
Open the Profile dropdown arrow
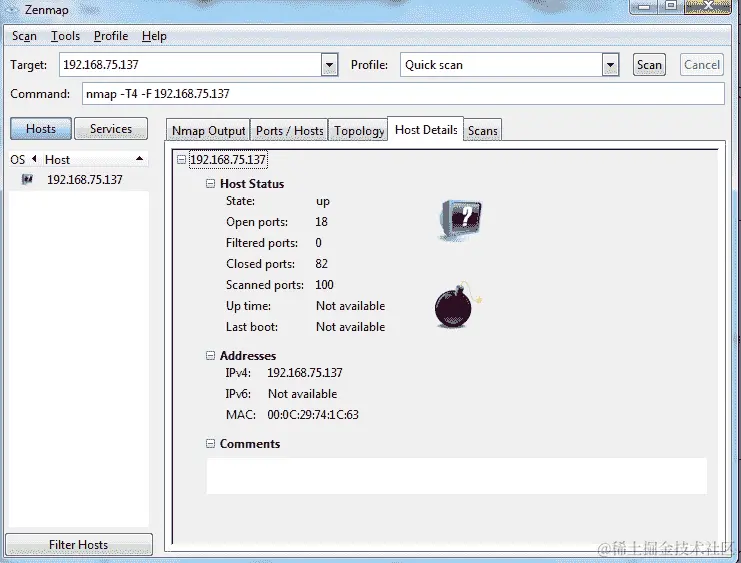coord(610,65)
